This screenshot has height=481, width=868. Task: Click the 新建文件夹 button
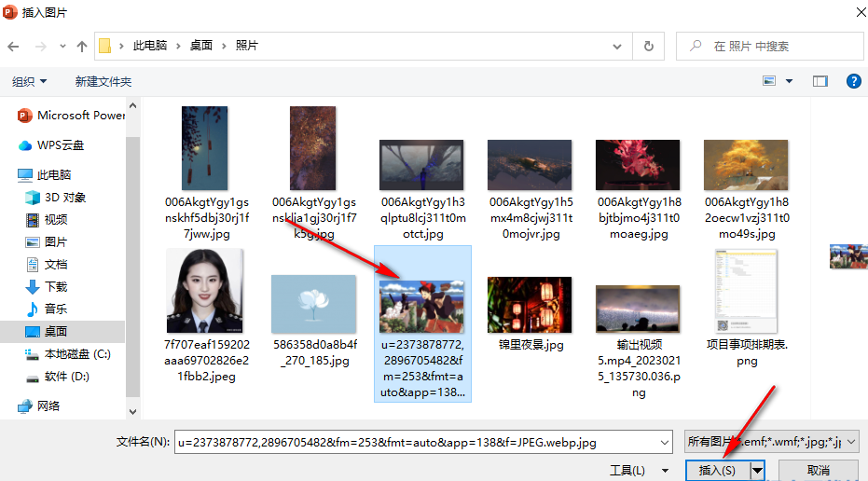[103, 82]
